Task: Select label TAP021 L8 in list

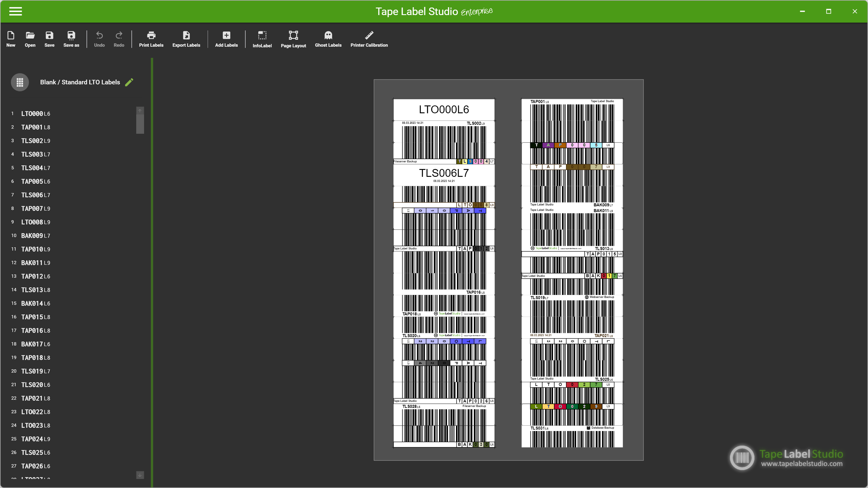Action: 35,399
